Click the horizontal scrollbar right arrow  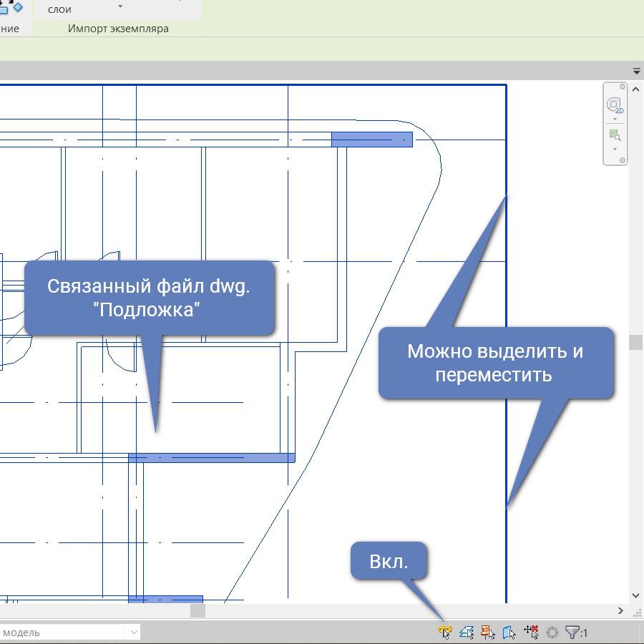click(620, 611)
